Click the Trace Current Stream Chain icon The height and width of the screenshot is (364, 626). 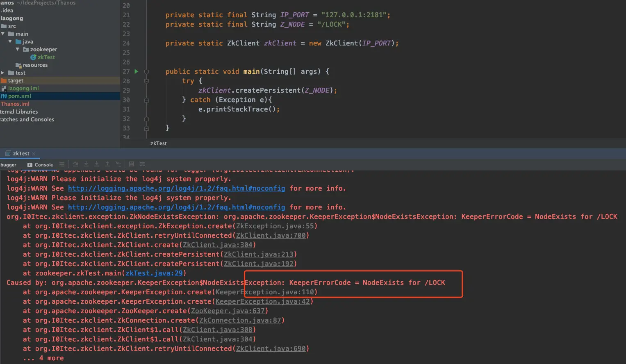pyautogui.click(x=142, y=164)
